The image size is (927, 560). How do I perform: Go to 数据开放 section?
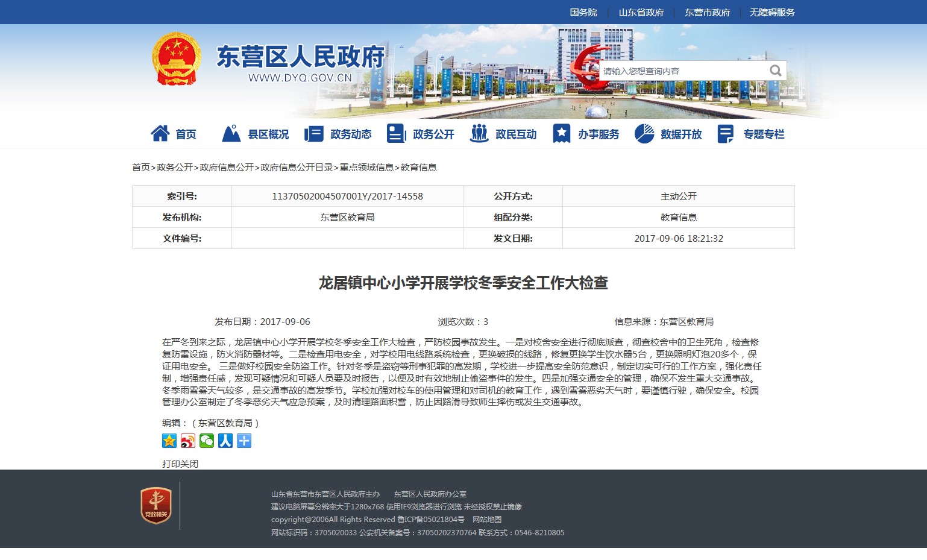click(680, 134)
